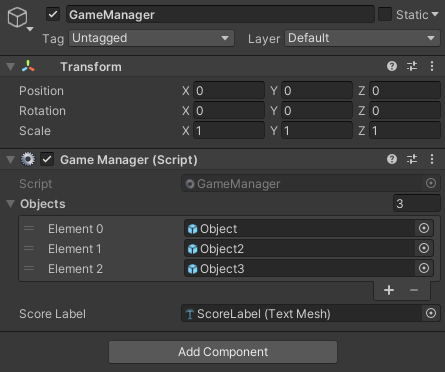Click the Position Z field
This screenshot has height=372, width=445.
(405, 90)
